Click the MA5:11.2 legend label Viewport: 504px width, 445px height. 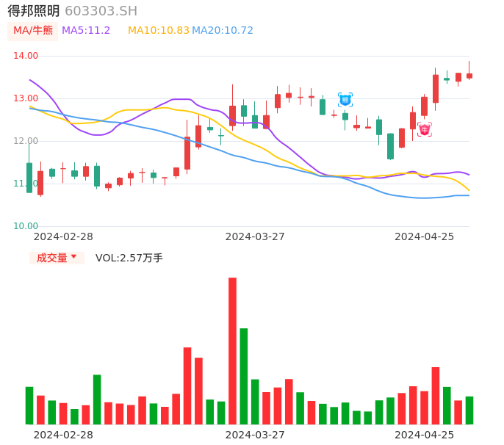(x=86, y=31)
